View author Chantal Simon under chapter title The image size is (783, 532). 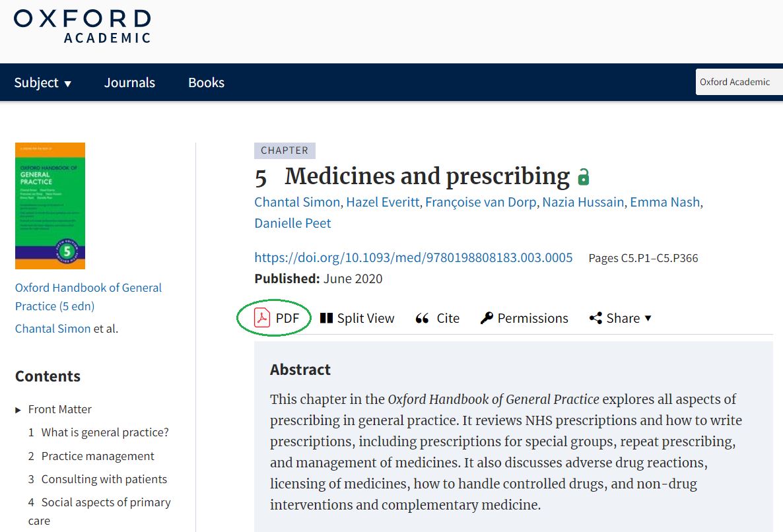coord(297,202)
